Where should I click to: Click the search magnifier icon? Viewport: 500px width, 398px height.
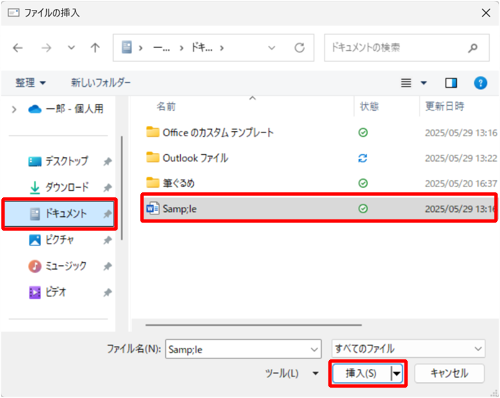(472, 48)
